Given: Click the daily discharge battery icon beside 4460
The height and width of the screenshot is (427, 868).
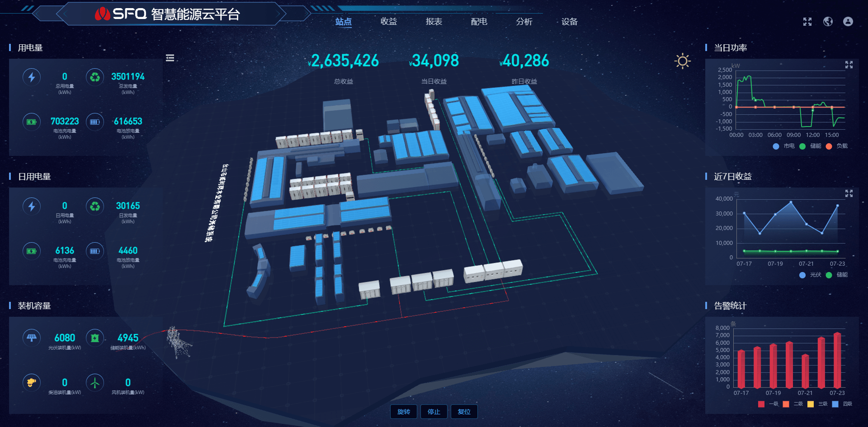Looking at the screenshot, I should (95, 251).
